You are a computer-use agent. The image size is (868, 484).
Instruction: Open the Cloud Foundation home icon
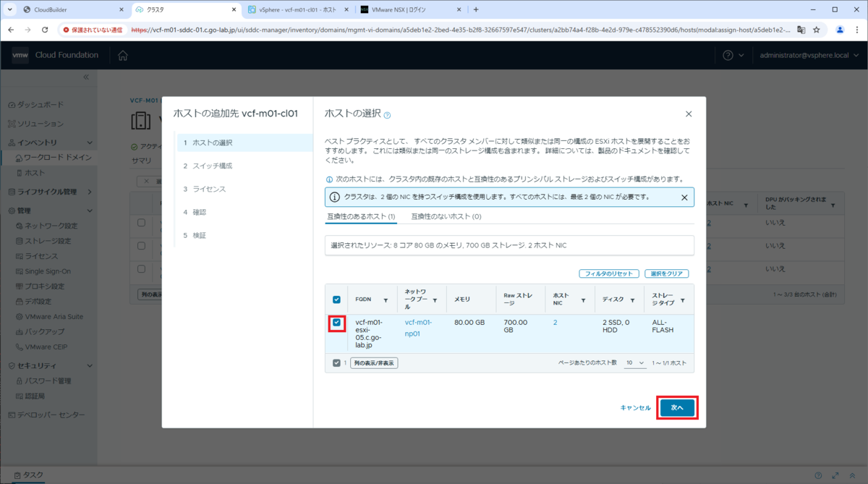click(123, 56)
